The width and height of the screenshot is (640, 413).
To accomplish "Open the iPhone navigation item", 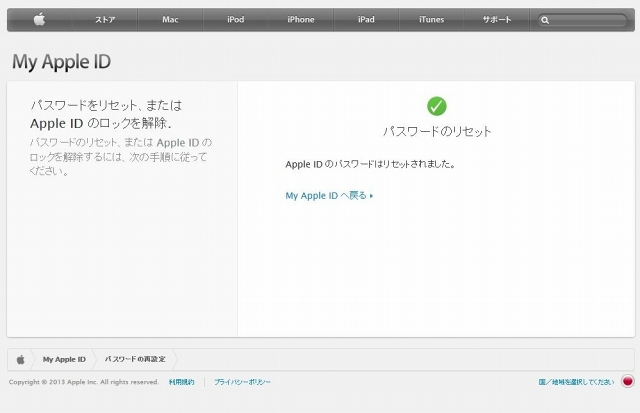I will (x=301, y=20).
